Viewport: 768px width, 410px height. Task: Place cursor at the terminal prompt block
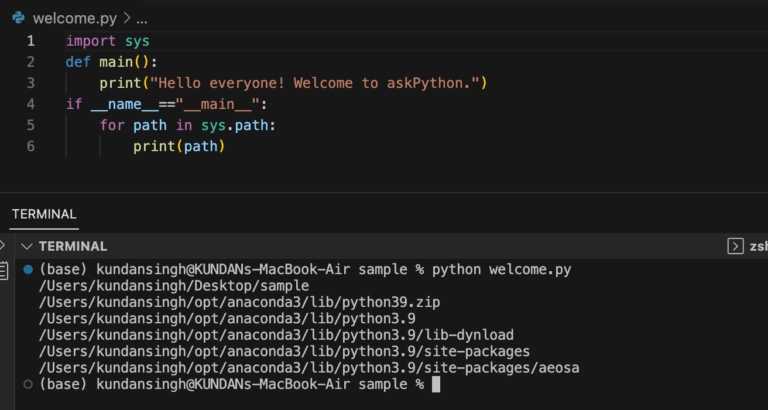tap(436, 385)
